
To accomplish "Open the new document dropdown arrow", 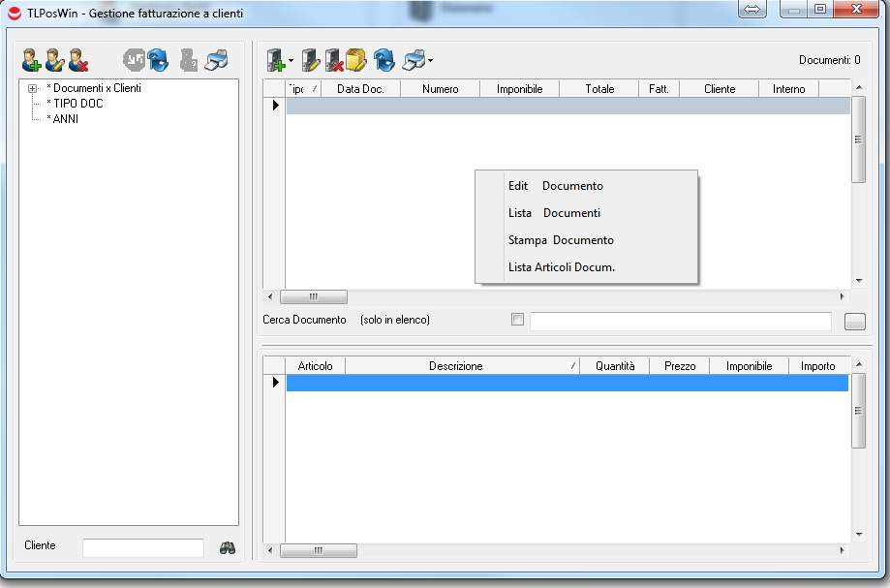I will point(291,61).
